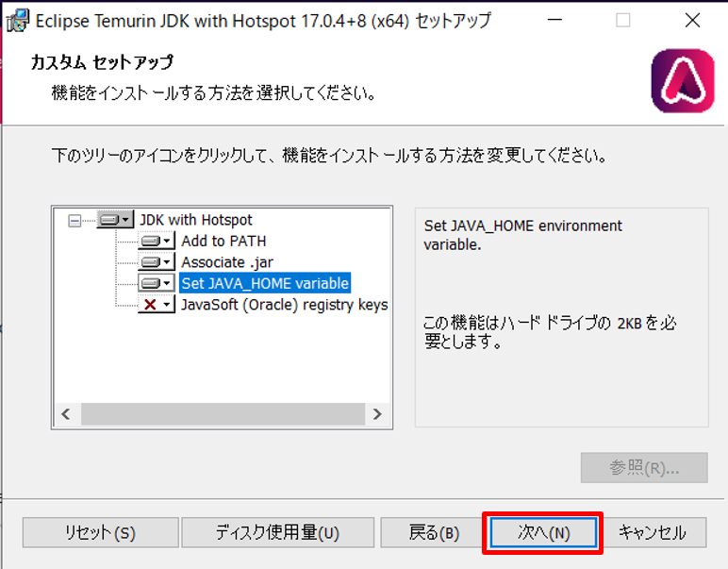The height and width of the screenshot is (569, 728).
Task: Click the 'この機能はハード ドライブの 2KB' size text
Action: pyautogui.click(x=550, y=332)
